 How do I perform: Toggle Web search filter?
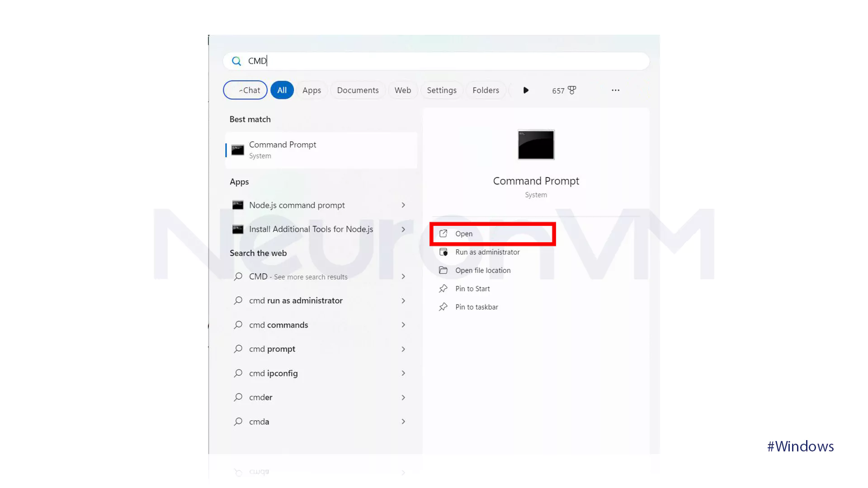click(x=403, y=90)
